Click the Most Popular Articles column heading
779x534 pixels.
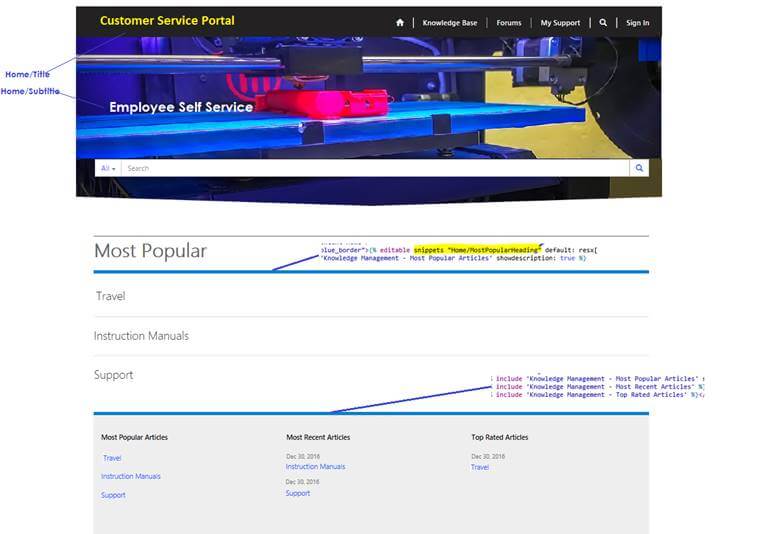click(134, 437)
